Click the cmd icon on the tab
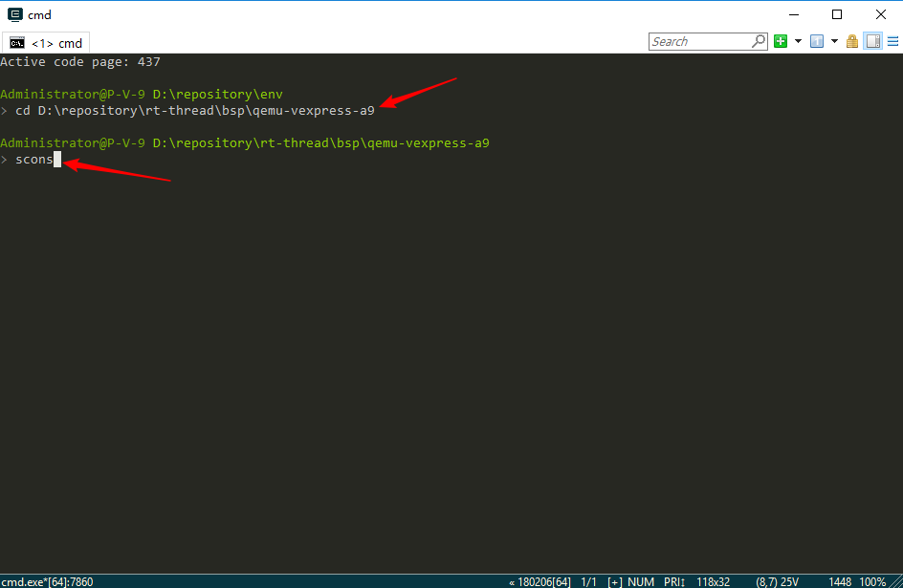This screenshot has width=903, height=588. [16, 42]
